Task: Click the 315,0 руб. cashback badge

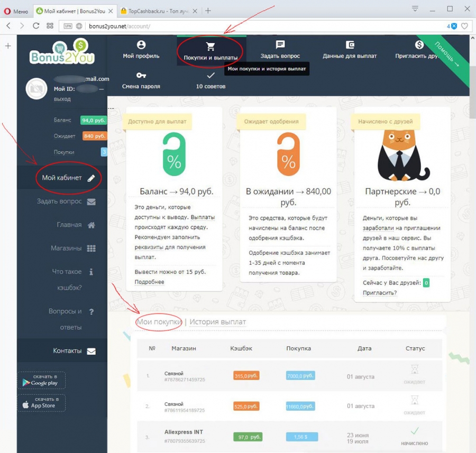Action: click(x=246, y=376)
